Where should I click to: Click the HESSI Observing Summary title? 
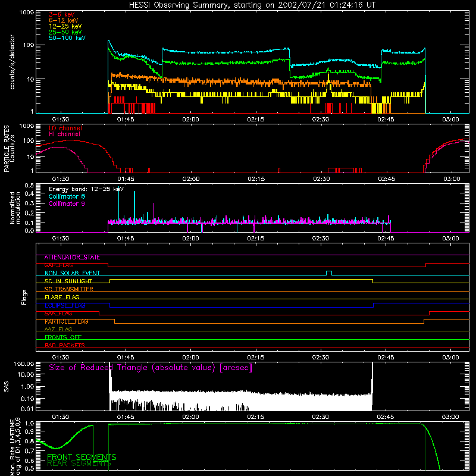[x=252, y=5]
